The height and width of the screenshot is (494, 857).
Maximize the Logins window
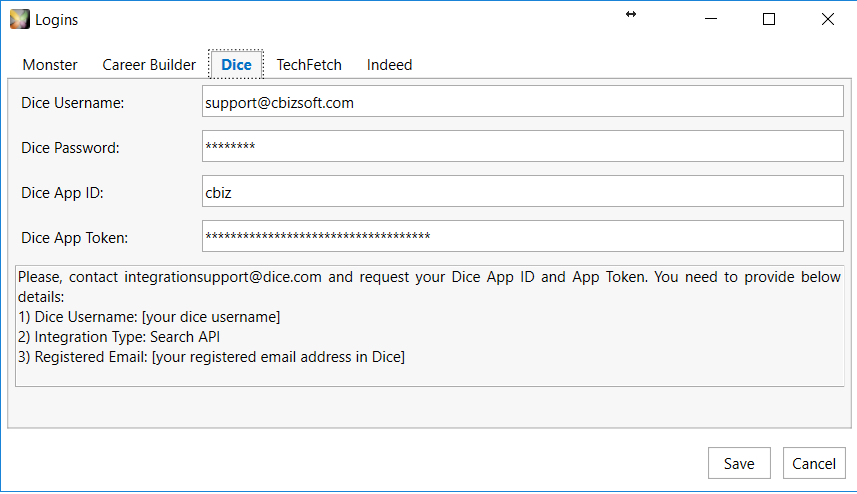click(x=768, y=19)
